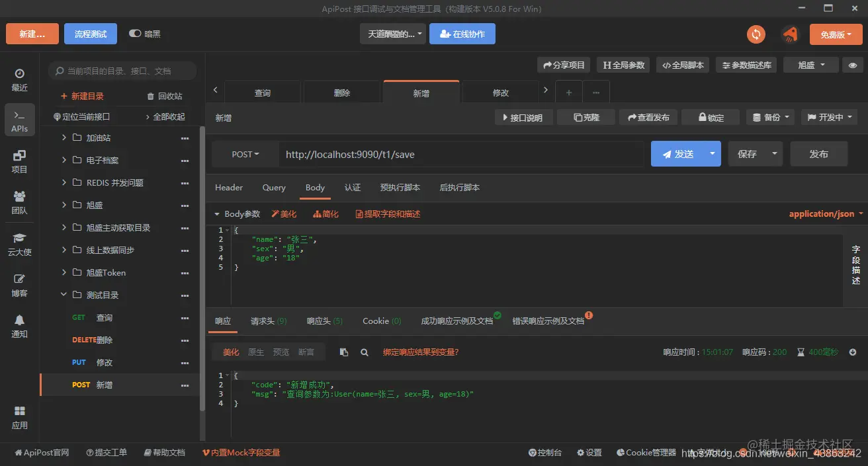Expand the 加油站 folder
This screenshot has width=868, height=466.
[64, 138]
